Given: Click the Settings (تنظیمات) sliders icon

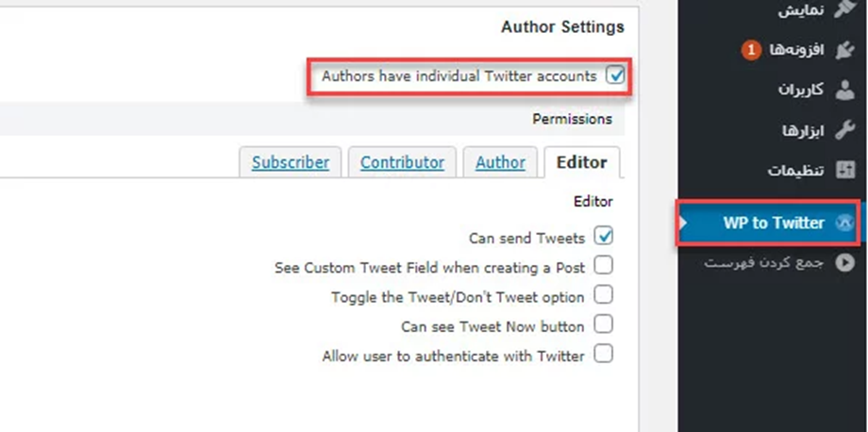Looking at the screenshot, I should (x=845, y=171).
